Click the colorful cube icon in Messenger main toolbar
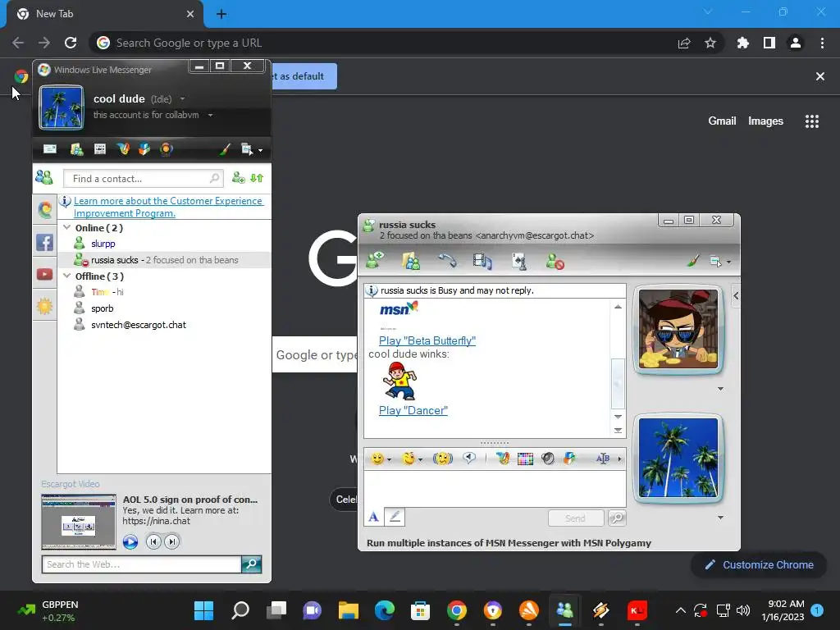The width and height of the screenshot is (840, 630). click(144, 149)
